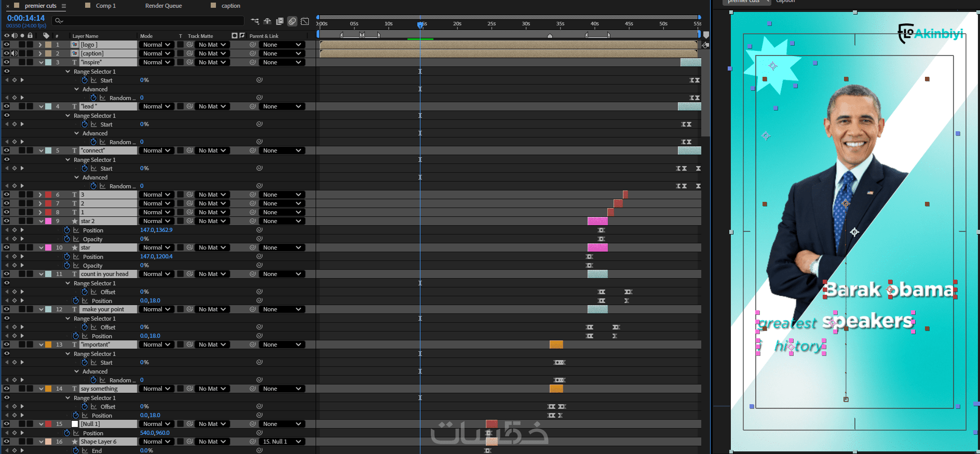Edit make your point Position value 0.0,18.0
Screen dimensions: 980x454
click(x=150, y=336)
